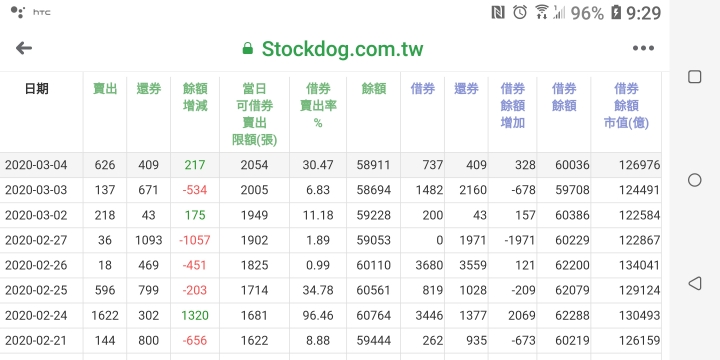Click the 2020-02-24 date cell

tap(36, 315)
